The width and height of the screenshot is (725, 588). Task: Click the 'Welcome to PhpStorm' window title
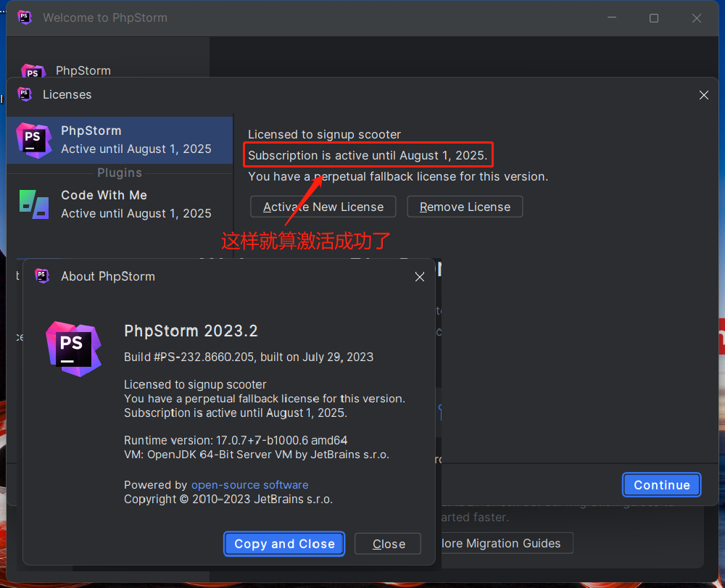tap(105, 17)
